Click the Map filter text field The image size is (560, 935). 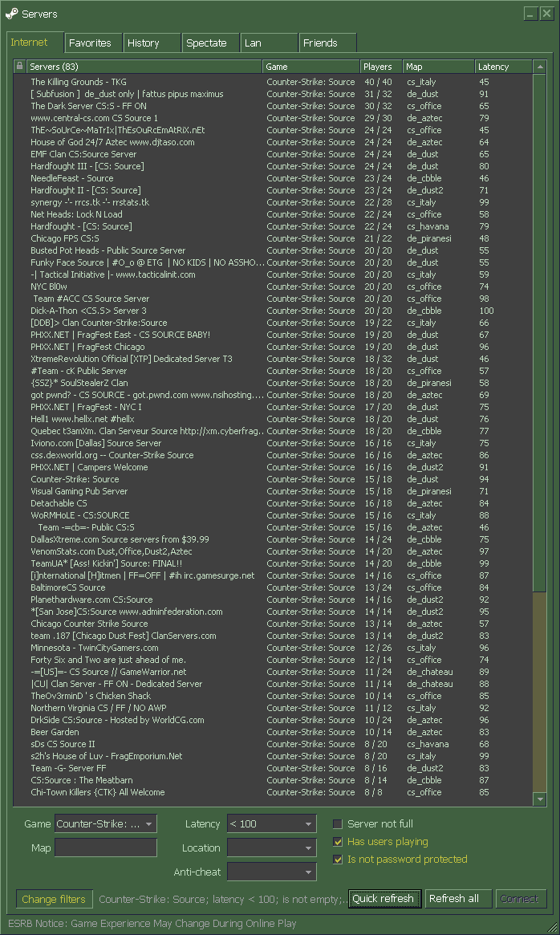point(106,848)
